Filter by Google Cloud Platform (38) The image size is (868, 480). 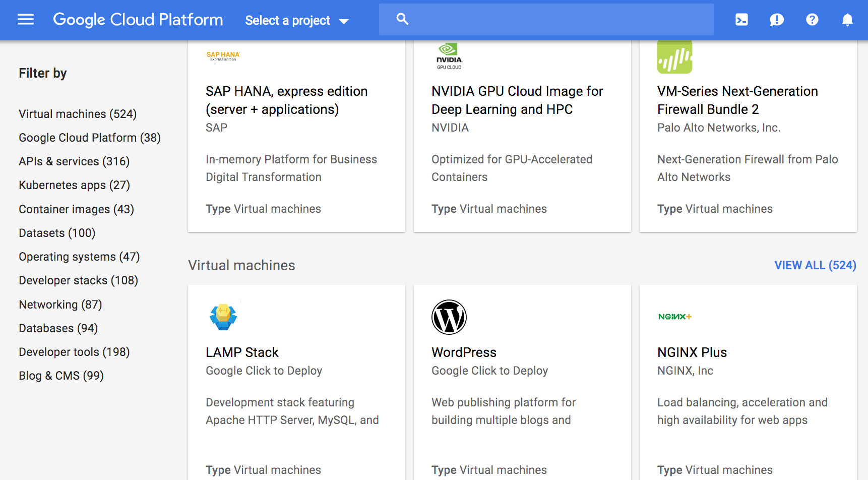point(90,138)
